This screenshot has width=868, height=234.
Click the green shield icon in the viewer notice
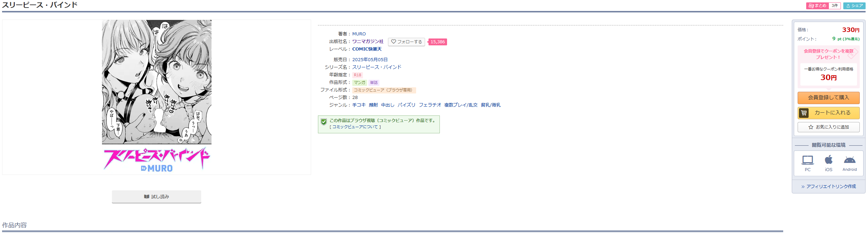pos(323,122)
